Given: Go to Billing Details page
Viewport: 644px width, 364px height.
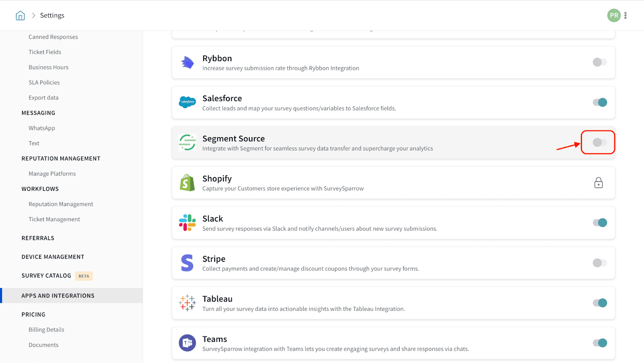Looking at the screenshot, I should pyautogui.click(x=46, y=330).
